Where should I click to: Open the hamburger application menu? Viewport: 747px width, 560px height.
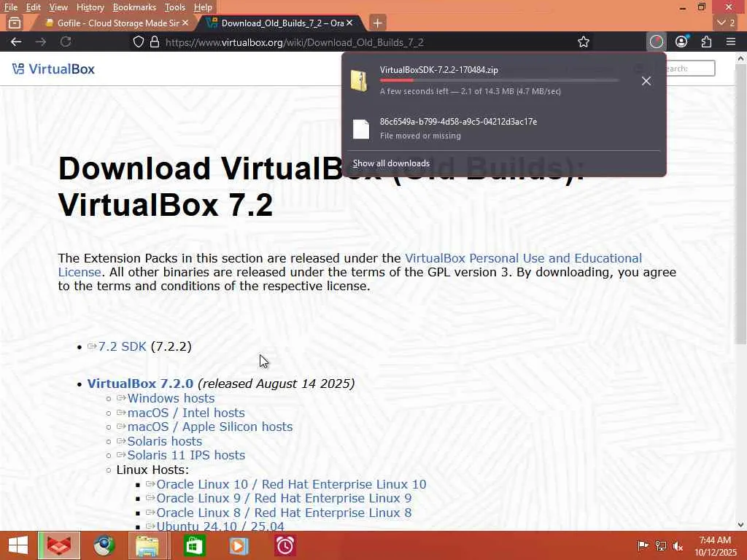(x=731, y=42)
